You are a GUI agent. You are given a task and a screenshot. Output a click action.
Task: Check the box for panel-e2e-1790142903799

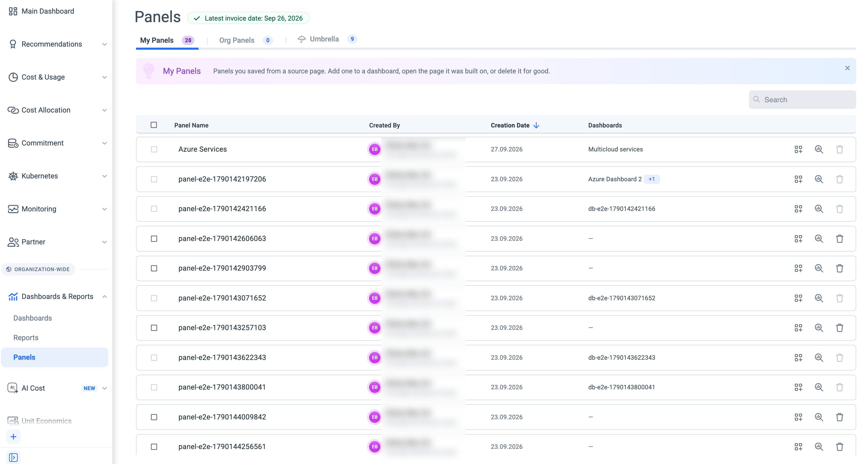coord(154,268)
